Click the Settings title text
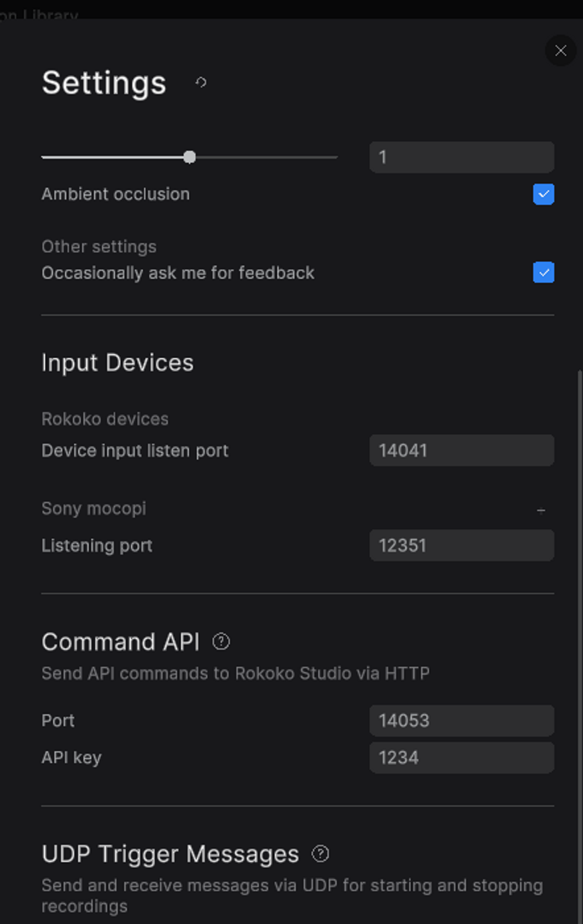Screen dimensions: 583x924 (x=104, y=84)
